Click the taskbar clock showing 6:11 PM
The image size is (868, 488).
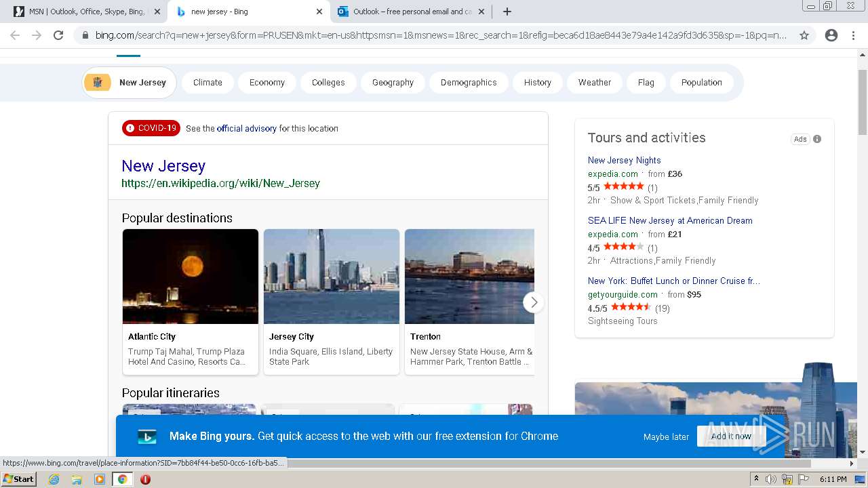tap(833, 479)
